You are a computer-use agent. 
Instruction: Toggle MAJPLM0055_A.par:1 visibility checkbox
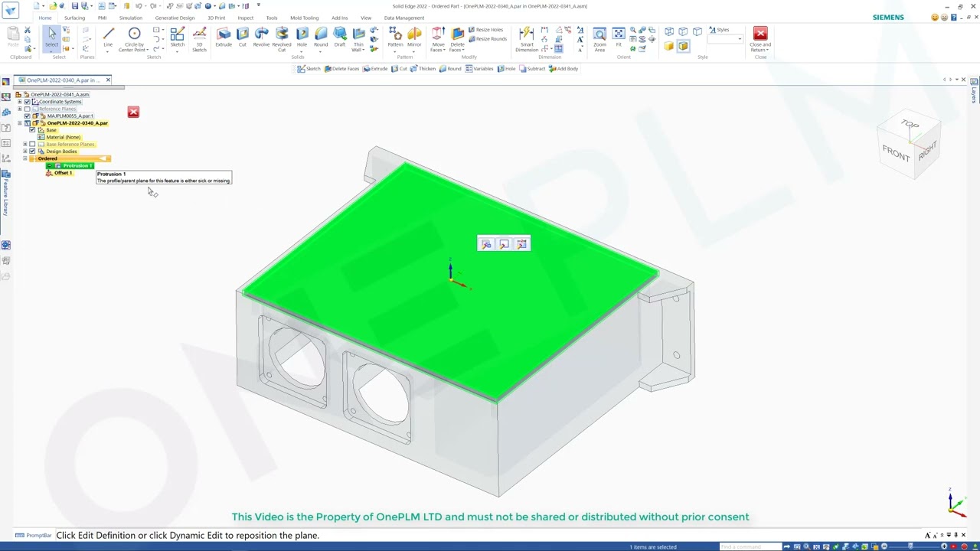27,116
